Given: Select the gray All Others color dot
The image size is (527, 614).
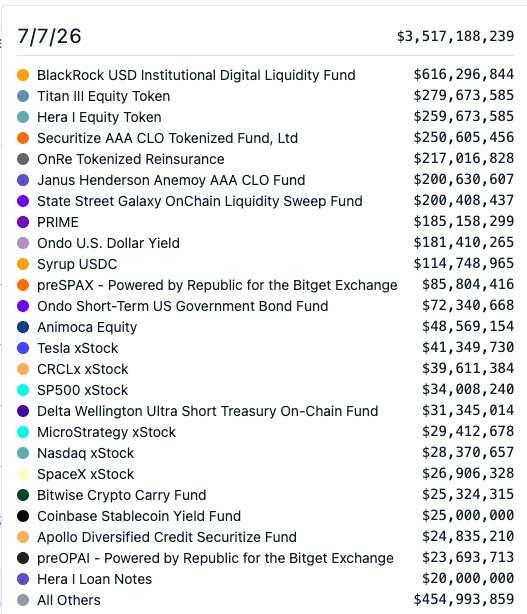Looking at the screenshot, I should point(23,600).
